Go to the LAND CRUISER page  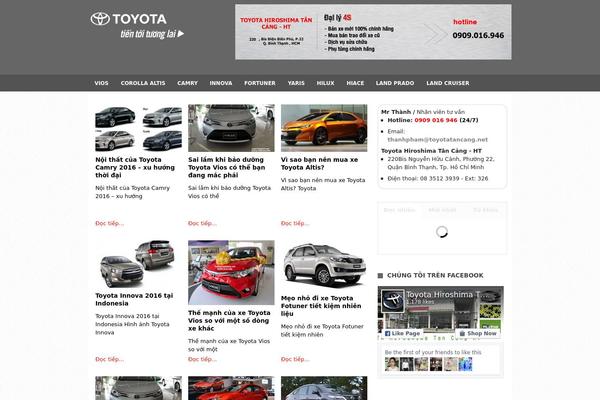click(448, 83)
